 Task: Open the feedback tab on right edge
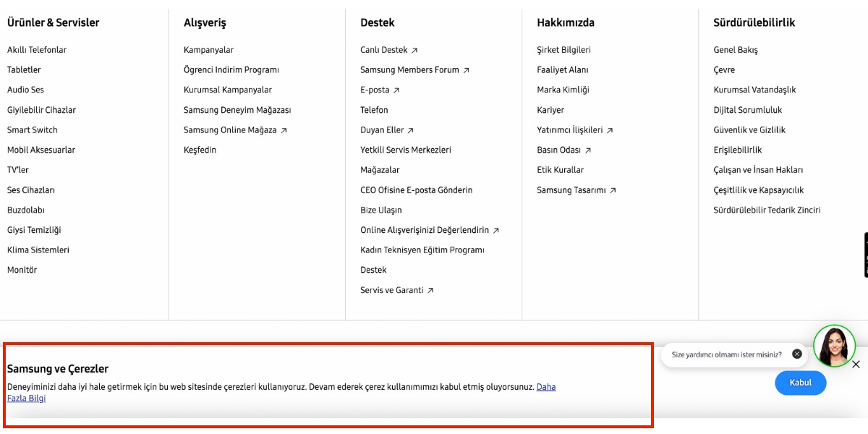tap(865, 255)
